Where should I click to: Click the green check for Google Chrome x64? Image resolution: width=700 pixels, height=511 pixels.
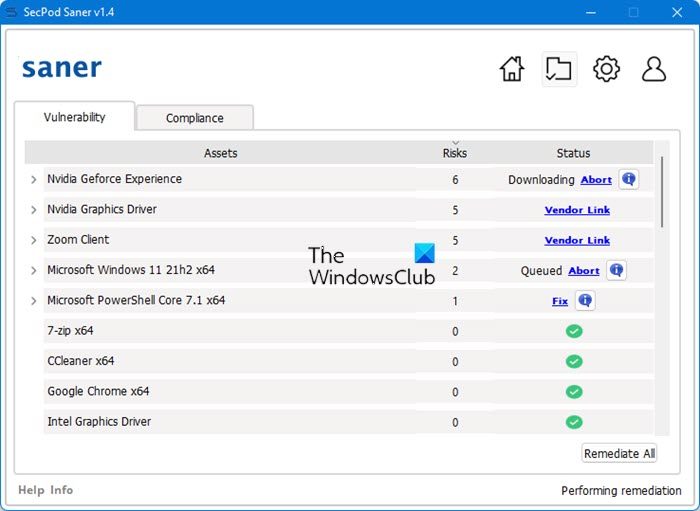coord(574,392)
